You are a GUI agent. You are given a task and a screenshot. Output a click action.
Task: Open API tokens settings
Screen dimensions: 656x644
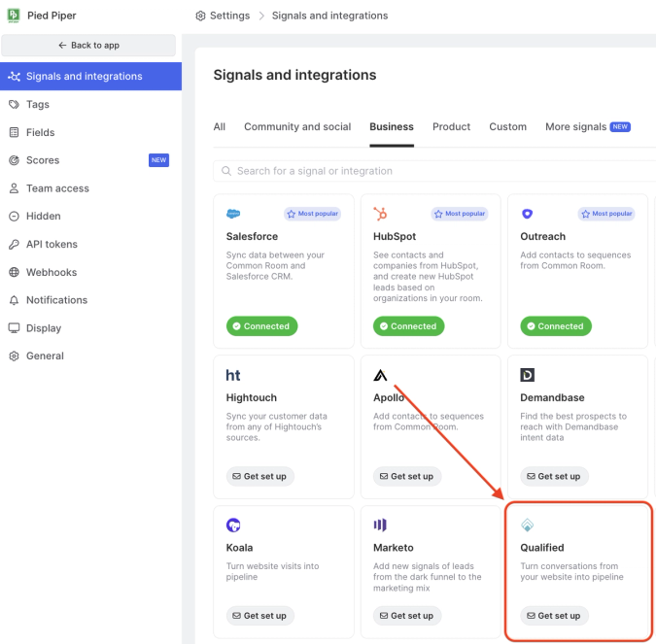90,244
